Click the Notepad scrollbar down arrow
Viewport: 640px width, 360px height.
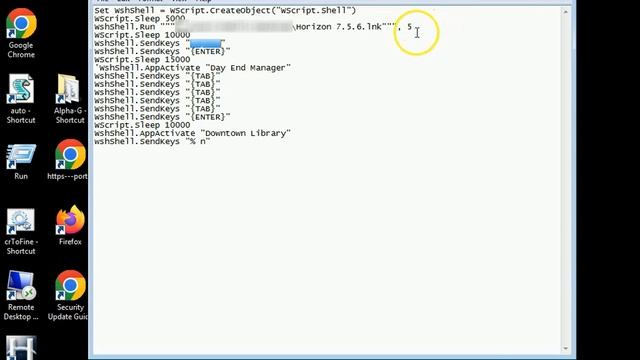[565, 348]
